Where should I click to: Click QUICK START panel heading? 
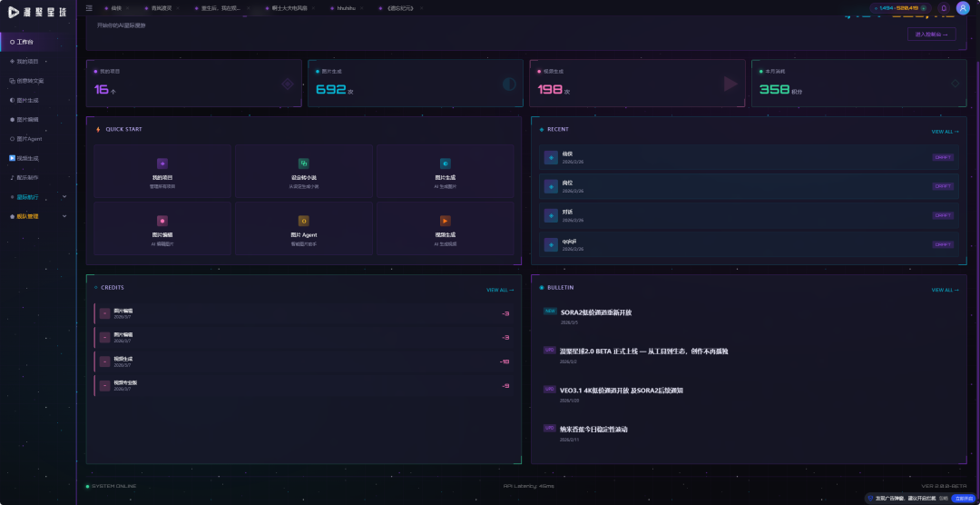123,130
